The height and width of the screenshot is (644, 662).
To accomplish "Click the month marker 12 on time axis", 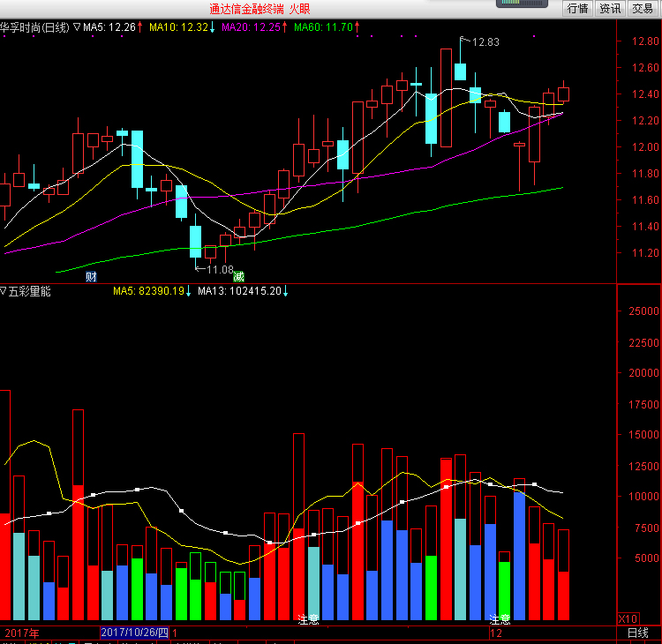I will point(496,633).
